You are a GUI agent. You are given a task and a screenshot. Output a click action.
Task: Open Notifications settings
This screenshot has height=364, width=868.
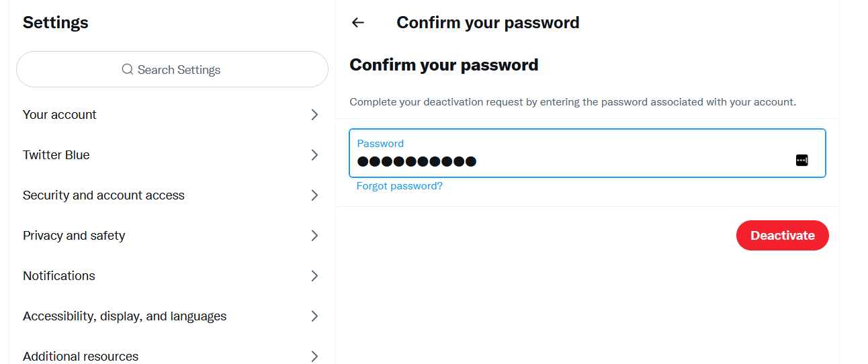[x=59, y=276]
